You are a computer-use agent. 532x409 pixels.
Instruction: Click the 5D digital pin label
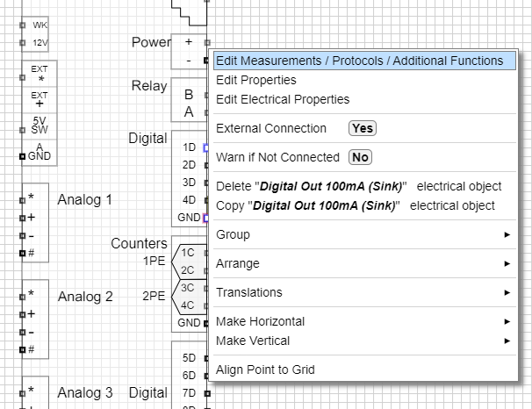click(x=189, y=358)
